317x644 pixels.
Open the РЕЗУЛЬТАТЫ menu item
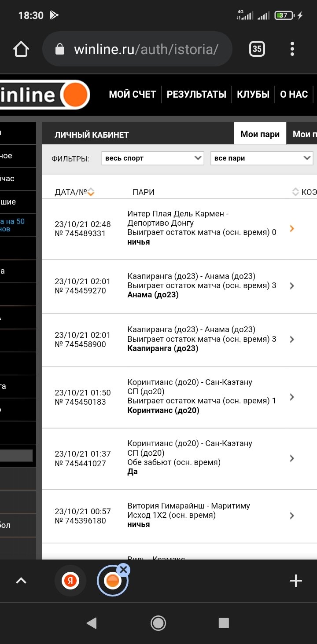click(x=196, y=94)
